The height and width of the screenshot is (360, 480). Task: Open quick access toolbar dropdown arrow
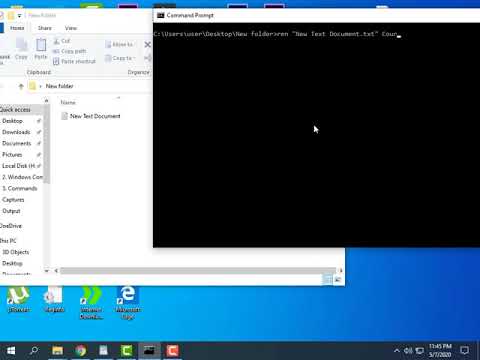pyautogui.click(x=19, y=16)
